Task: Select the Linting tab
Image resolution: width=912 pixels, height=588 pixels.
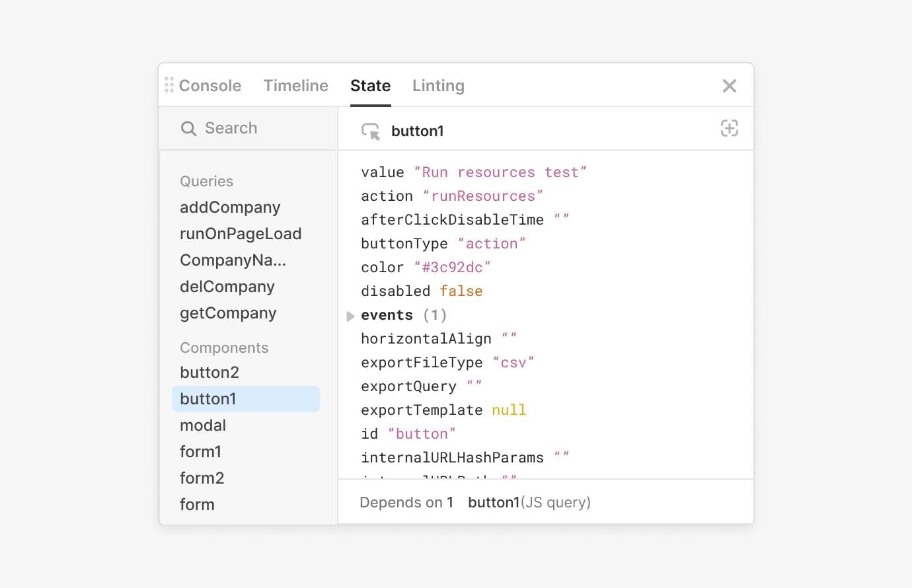Action: (x=438, y=85)
